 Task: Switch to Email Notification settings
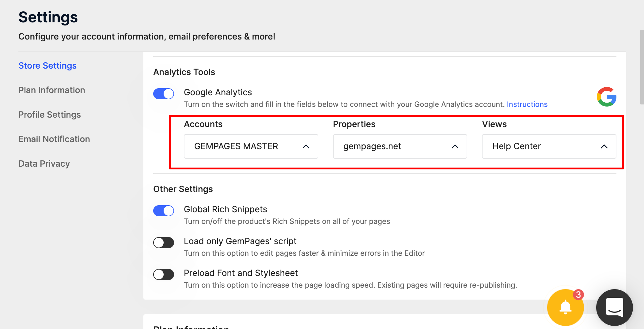(x=54, y=139)
